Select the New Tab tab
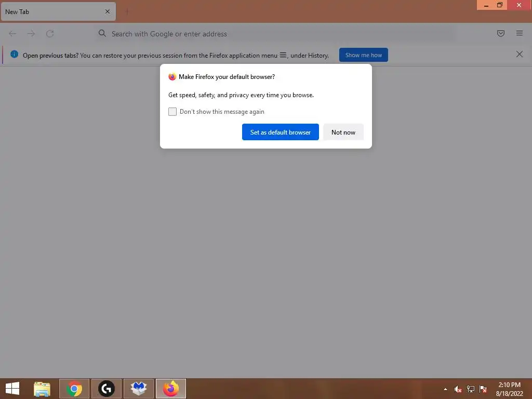This screenshot has height=399, width=532. (x=58, y=11)
